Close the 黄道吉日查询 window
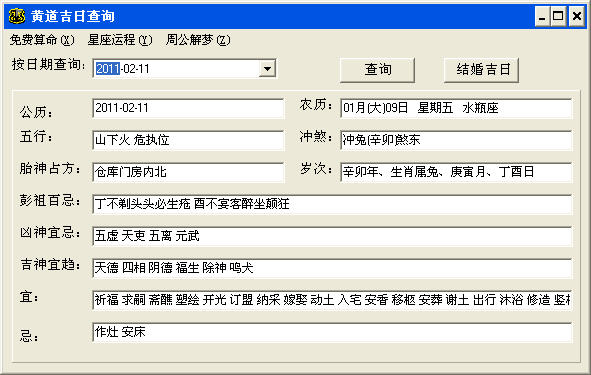Viewport: 591px width, 375px height. [577, 17]
